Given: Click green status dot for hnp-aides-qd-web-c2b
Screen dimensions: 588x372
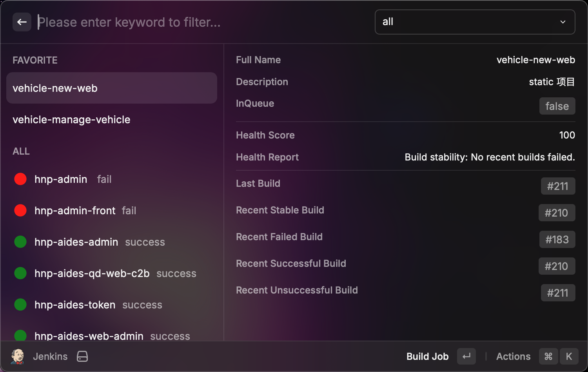Looking at the screenshot, I should [20, 273].
